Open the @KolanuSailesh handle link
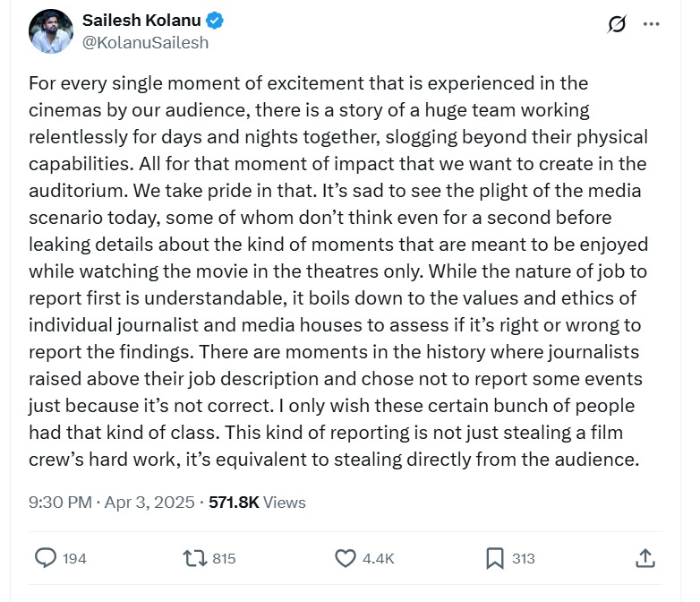The height and width of the screenshot is (602, 700). 145,41
